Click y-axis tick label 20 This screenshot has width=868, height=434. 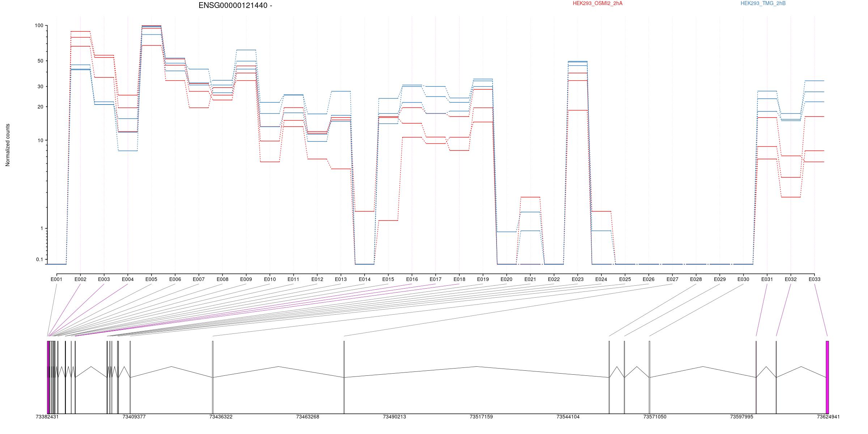pyautogui.click(x=40, y=107)
